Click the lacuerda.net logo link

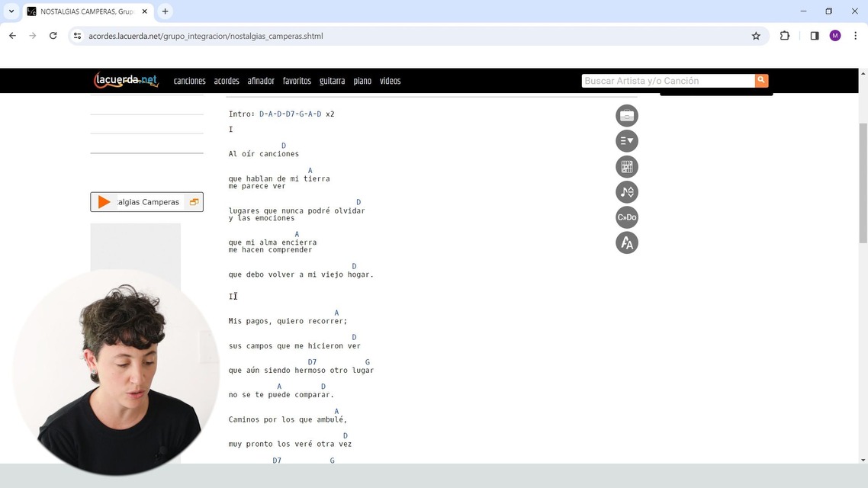pyautogui.click(x=126, y=80)
